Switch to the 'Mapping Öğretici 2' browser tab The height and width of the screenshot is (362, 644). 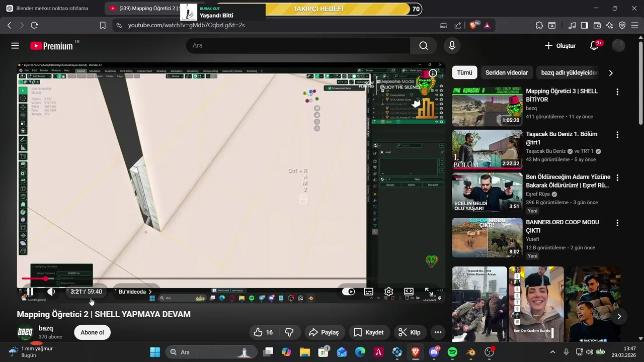click(143, 9)
